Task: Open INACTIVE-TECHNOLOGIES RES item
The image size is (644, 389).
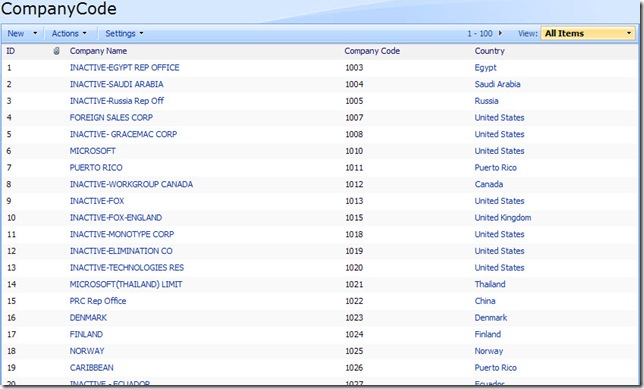Action: coord(126,267)
